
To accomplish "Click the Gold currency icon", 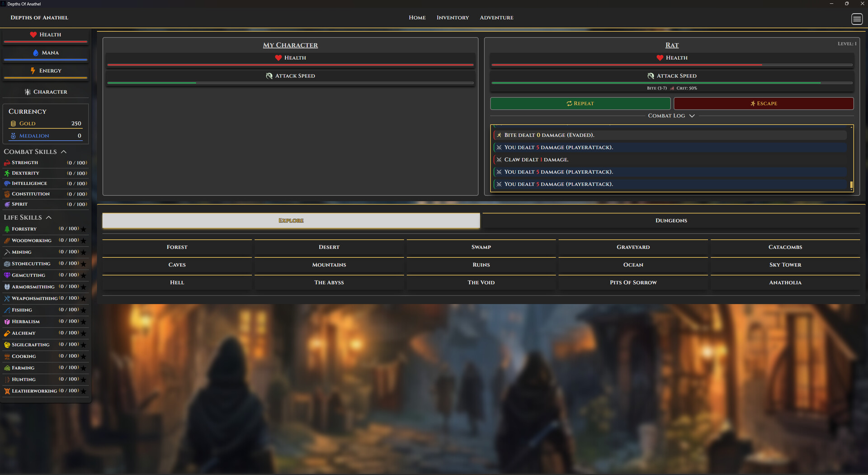I will (x=13, y=123).
